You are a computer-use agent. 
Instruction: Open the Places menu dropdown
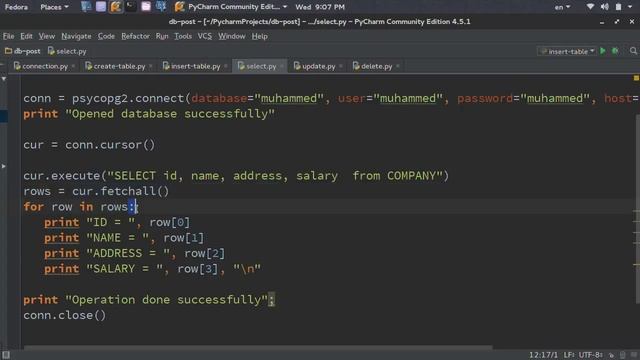(54, 7)
